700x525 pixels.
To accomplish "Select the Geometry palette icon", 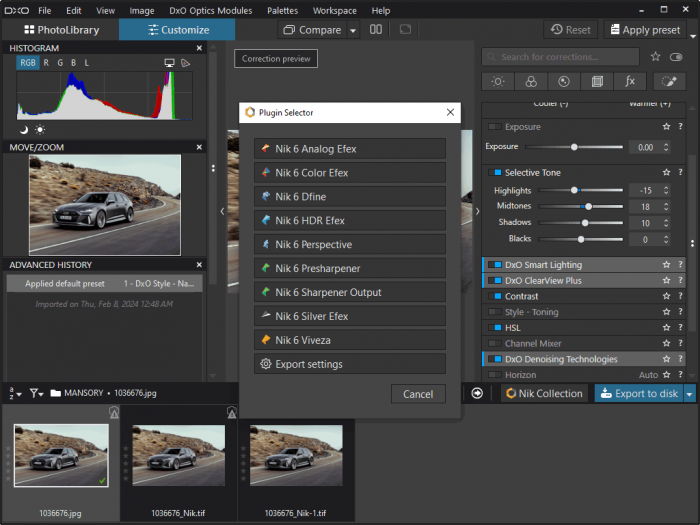I will coord(597,82).
